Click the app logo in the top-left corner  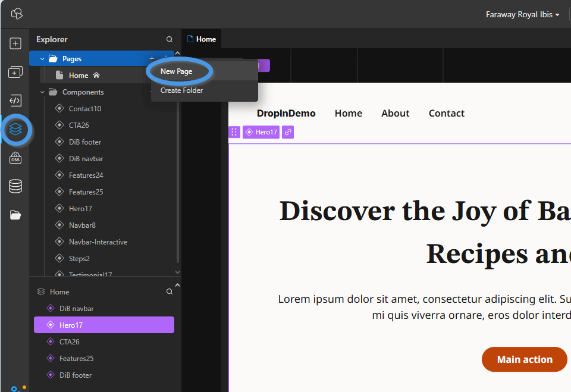(17, 14)
